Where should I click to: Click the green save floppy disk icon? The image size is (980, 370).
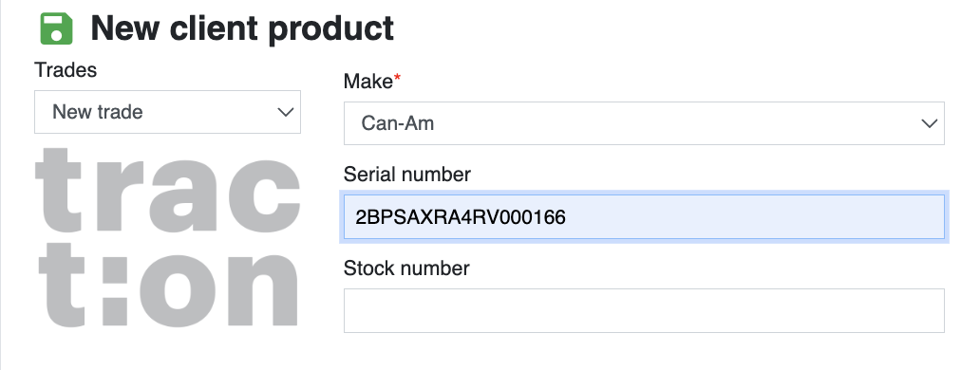coord(56,28)
